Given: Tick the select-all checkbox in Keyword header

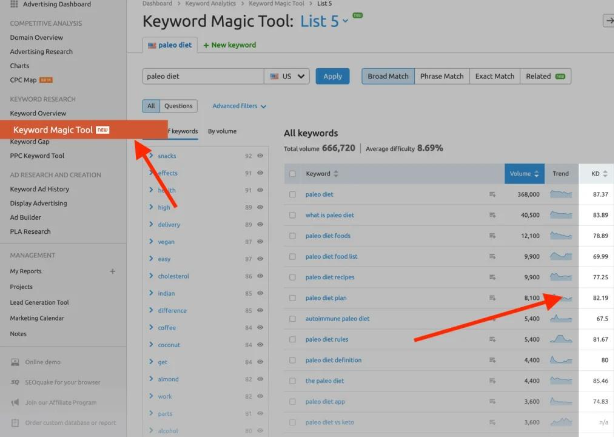Looking at the screenshot, I should pyautogui.click(x=292, y=174).
